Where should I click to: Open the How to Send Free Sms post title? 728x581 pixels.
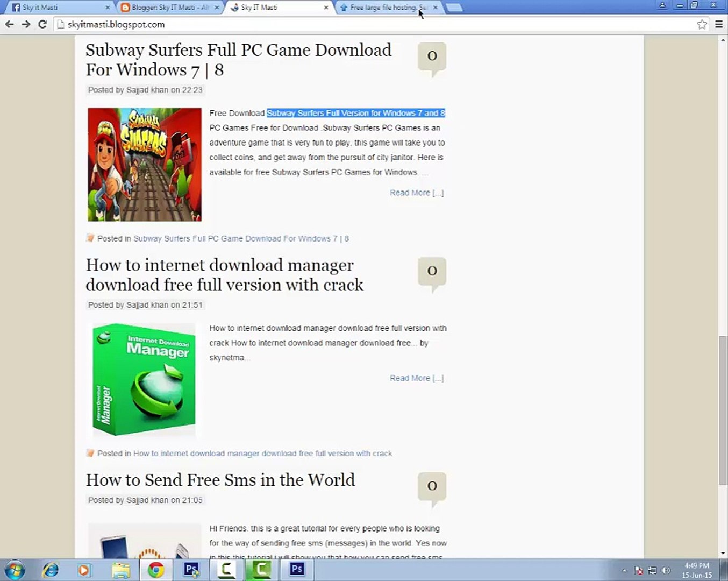click(x=220, y=480)
